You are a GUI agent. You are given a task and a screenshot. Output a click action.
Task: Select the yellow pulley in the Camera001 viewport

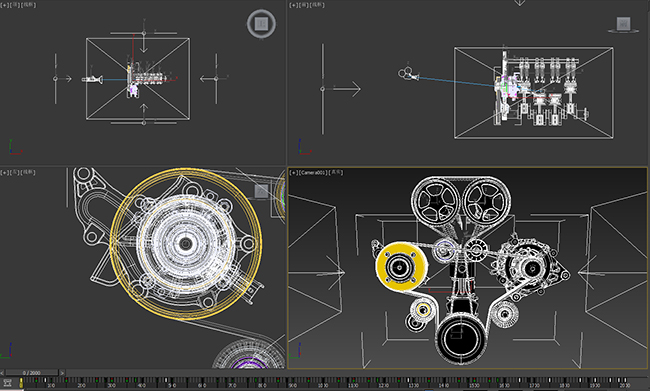(400, 267)
